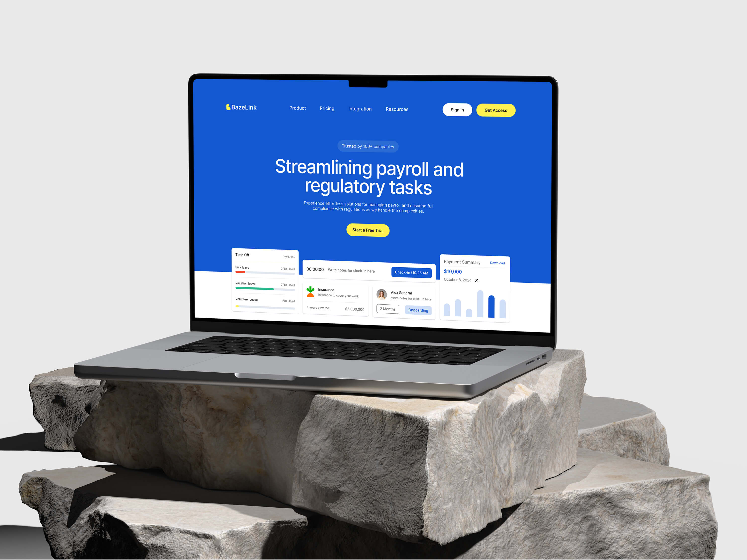Select the Trusted by 100+ companies tab
This screenshot has width=747, height=560.
click(367, 146)
